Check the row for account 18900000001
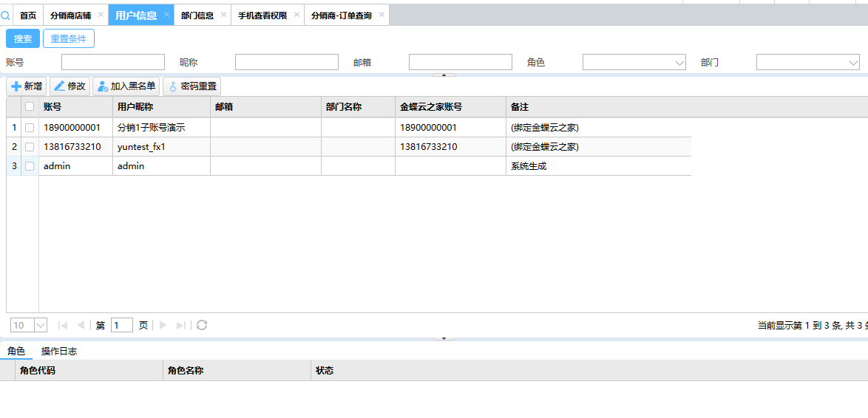Image resolution: width=868 pixels, height=418 pixels. (30, 128)
